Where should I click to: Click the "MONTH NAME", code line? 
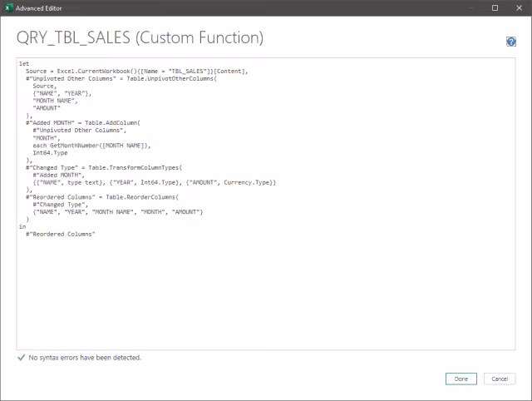coord(56,101)
